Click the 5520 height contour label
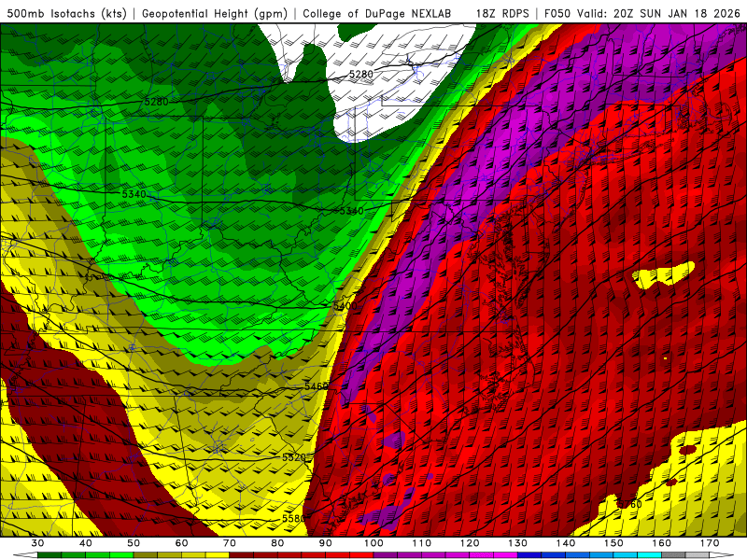Screen dimensions: 747x560 click(x=294, y=457)
